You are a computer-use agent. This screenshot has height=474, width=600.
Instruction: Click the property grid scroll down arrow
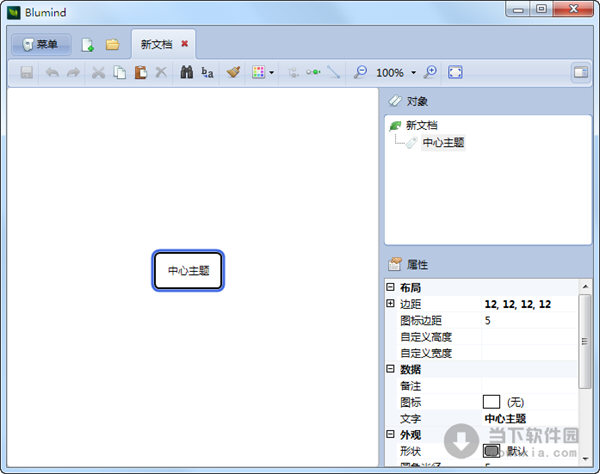(x=585, y=458)
